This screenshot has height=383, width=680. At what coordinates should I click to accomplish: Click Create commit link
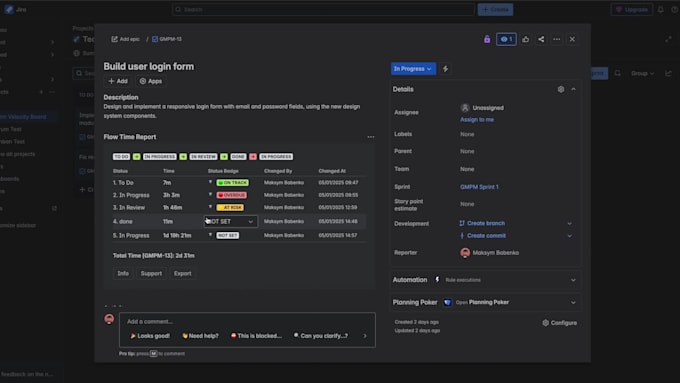[486, 236]
